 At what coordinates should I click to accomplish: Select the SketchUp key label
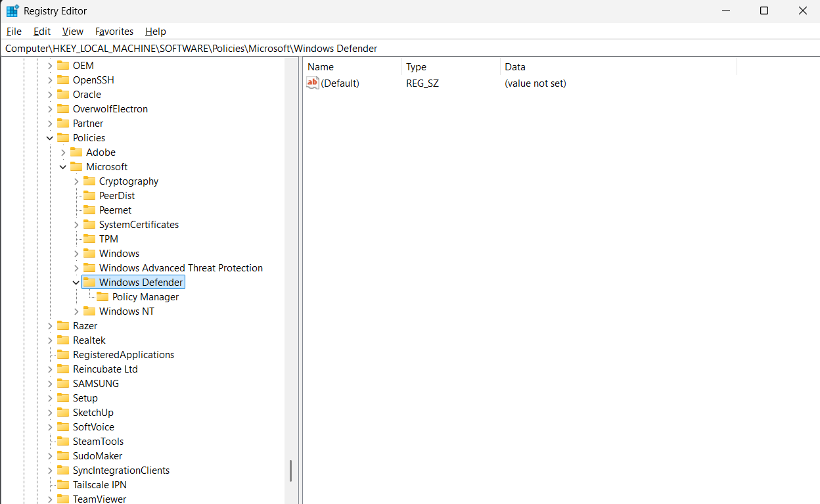tap(93, 413)
